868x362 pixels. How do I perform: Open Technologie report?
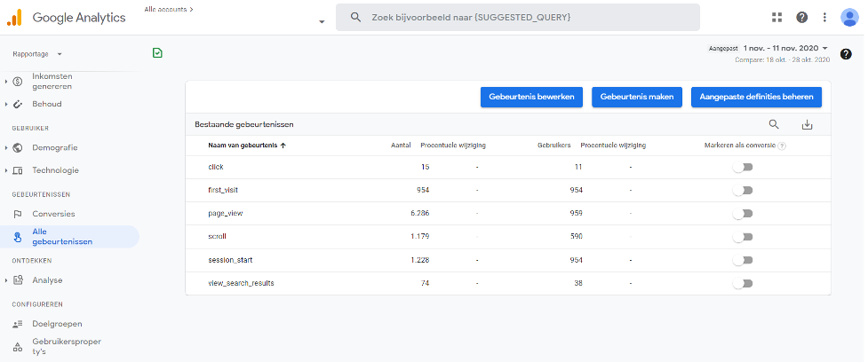pos(55,170)
